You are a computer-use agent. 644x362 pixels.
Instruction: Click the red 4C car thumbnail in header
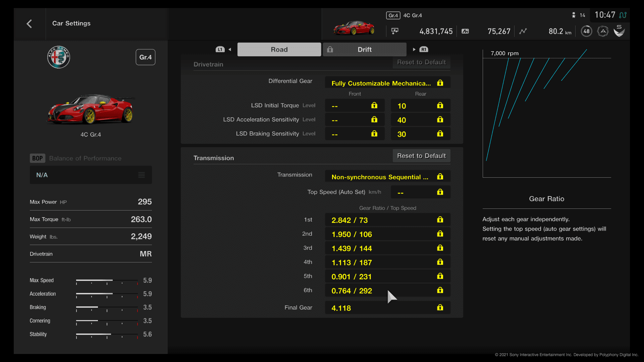point(354,27)
